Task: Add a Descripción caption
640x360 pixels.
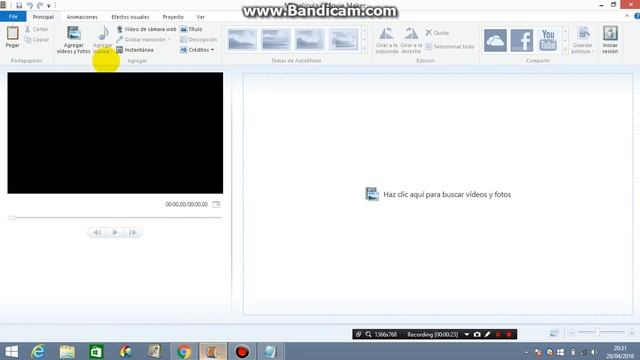Action: [x=199, y=40]
